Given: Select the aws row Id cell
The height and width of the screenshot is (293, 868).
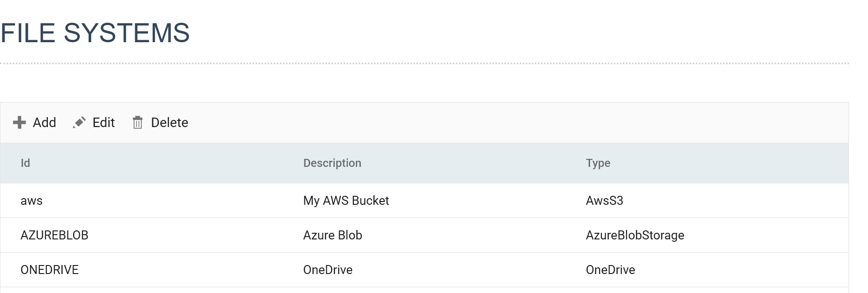Looking at the screenshot, I should pyautogui.click(x=142, y=201).
